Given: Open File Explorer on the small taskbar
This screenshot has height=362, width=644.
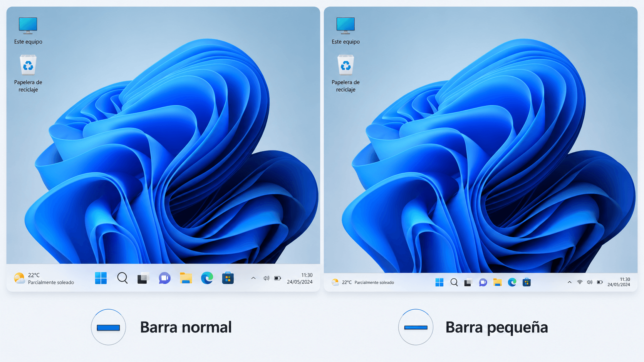Looking at the screenshot, I should click(498, 282).
